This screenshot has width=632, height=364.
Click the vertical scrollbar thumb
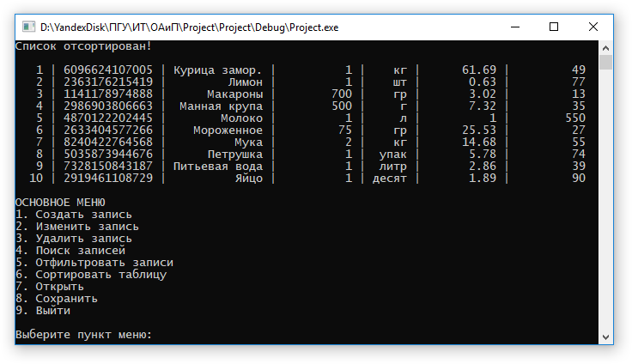[x=605, y=63]
